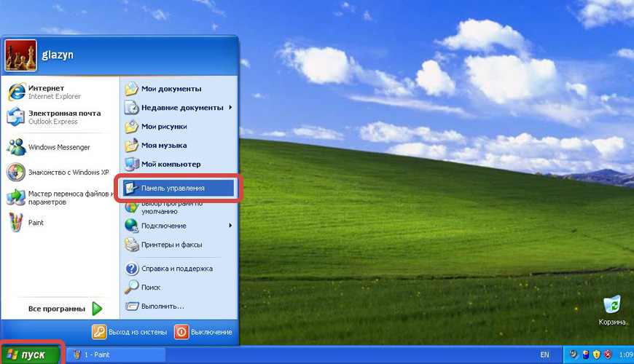Screen dimensions: 634x364
Task: Click the yellow shield updates tray icon
Action: pos(596,355)
